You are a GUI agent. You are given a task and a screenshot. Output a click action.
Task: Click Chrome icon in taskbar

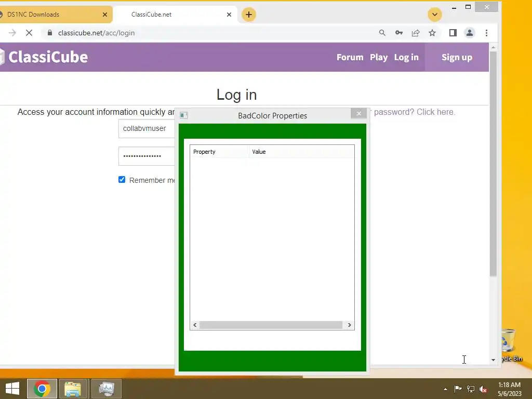point(42,389)
